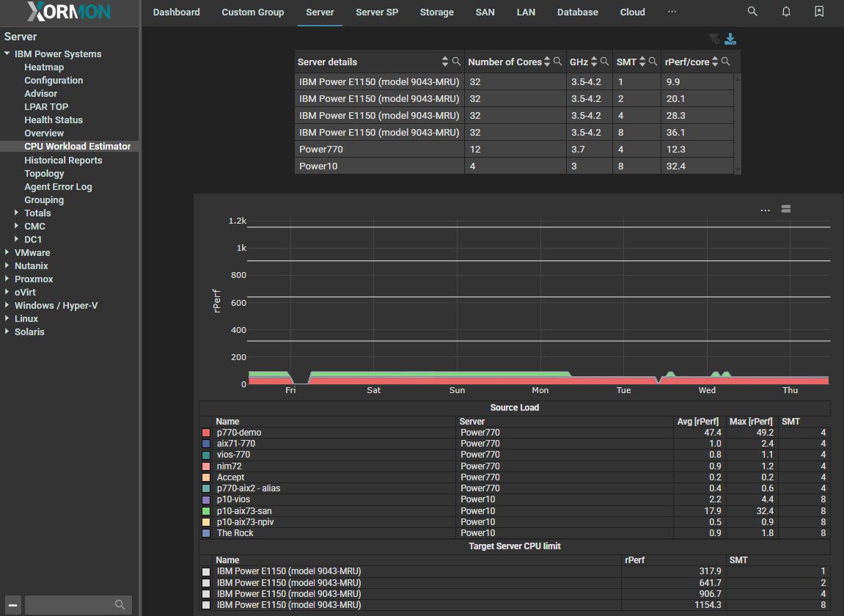Open the chart three-dots options menu
This screenshot has width=844, height=616.
[765, 210]
